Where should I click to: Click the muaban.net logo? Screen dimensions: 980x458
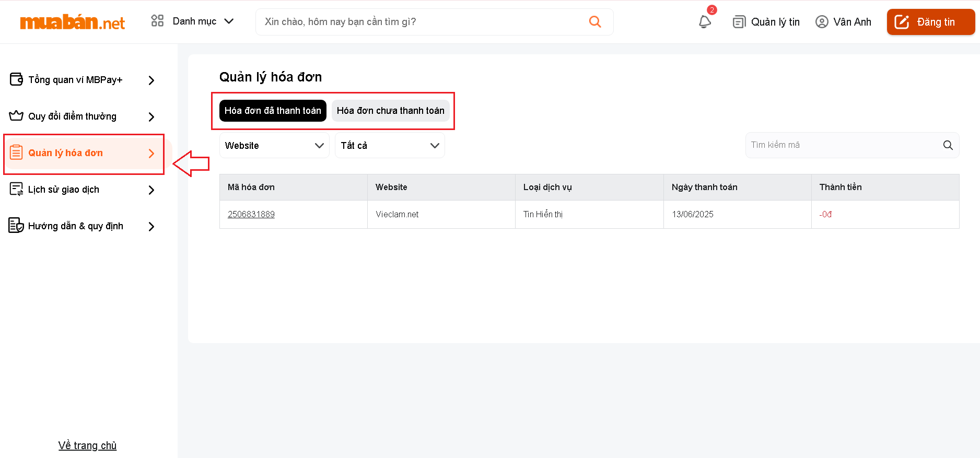(73, 22)
